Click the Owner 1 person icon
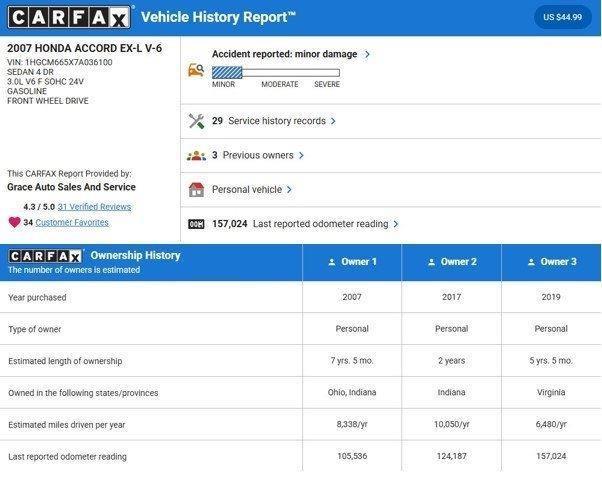Viewport: 602px width, 484px height. point(332,262)
